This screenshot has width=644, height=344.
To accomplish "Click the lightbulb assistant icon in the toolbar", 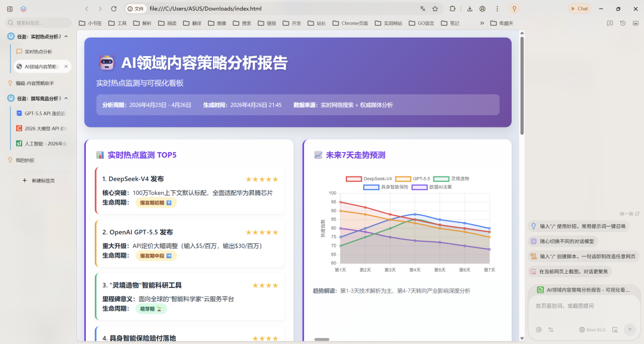I will coord(515,9).
